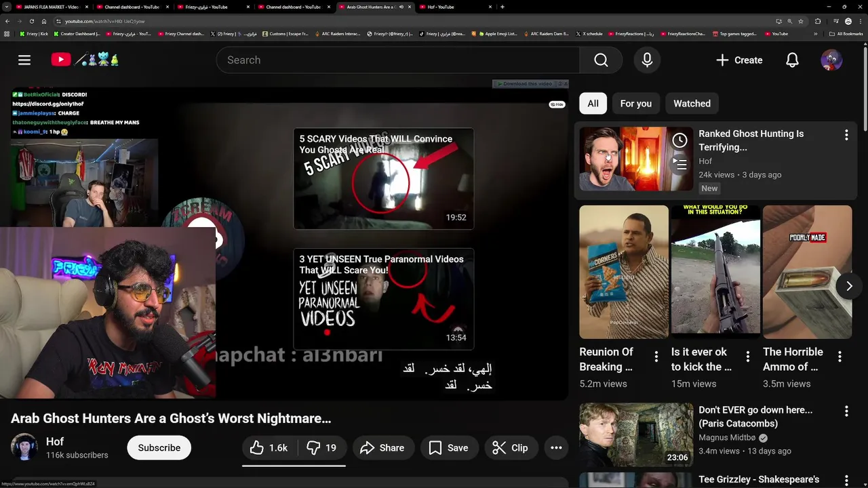
Task: Open more actions three-dot menu
Action: [x=556, y=448]
